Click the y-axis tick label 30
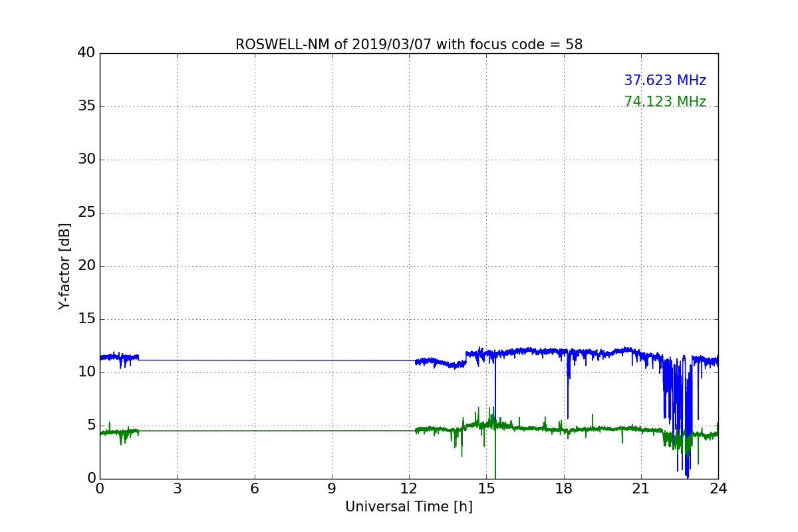 86,160
